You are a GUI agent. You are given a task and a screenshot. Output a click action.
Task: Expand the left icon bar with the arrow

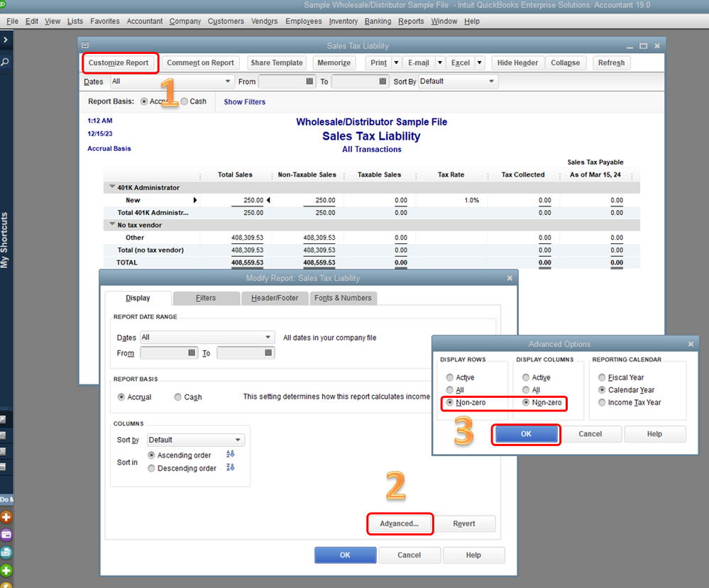[6, 40]
